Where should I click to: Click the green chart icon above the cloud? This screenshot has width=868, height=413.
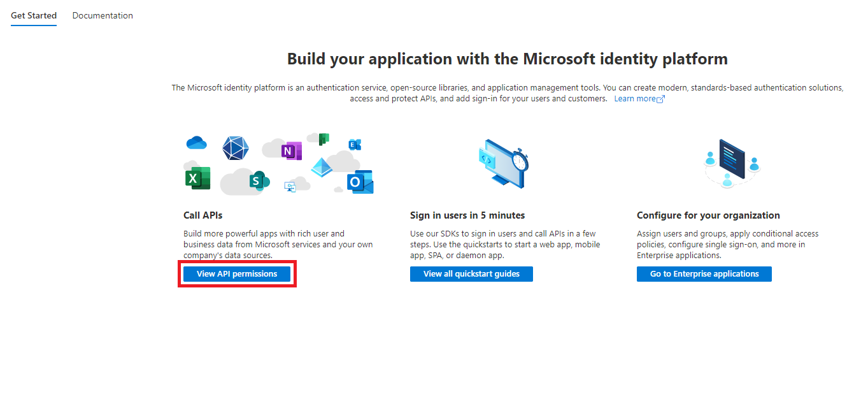tap(323, 138)
